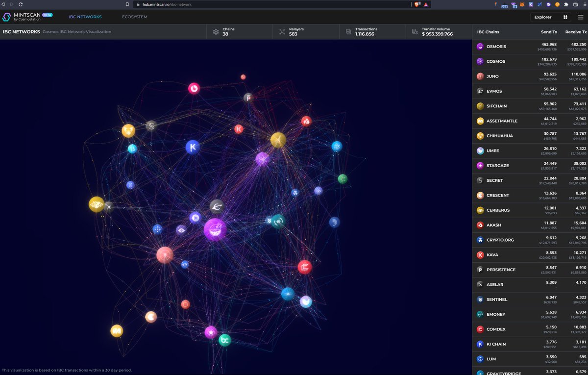Open the Keplr wallet extension icon
Viewport: 588px width, 375px height.
tap(531, 4)
